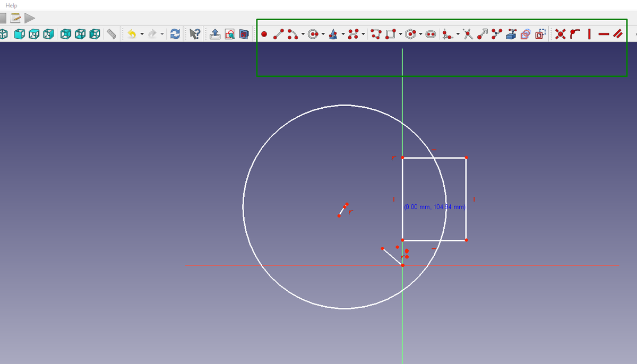Apply the coincident constraint
This screenshot has height=364, width=637.
pos(561,34)
